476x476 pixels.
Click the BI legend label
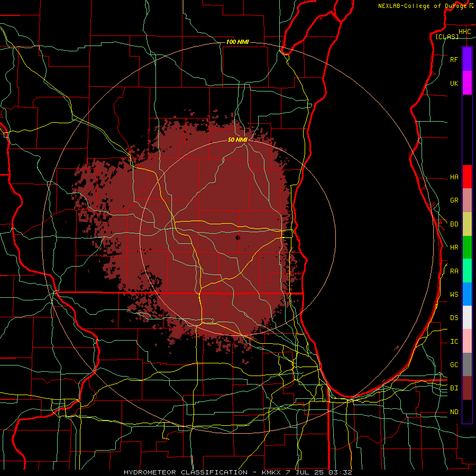(454, 388)
